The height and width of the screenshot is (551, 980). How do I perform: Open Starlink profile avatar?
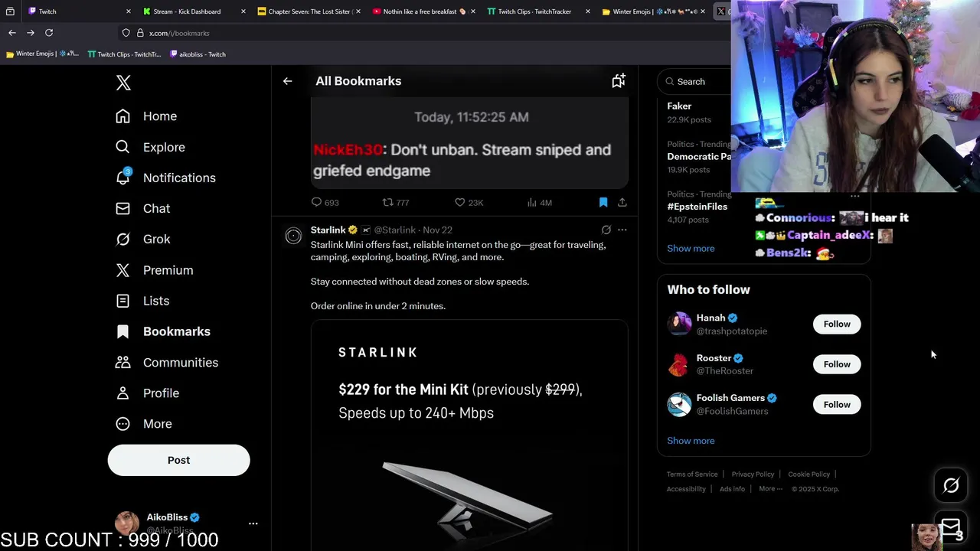click(x=293, y=236)
